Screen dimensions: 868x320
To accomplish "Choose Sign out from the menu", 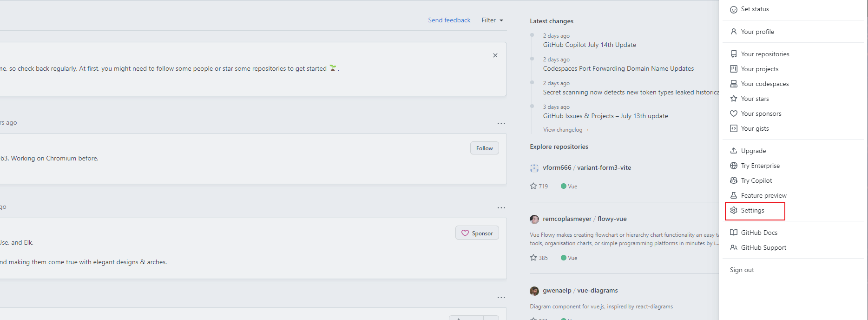I will (742, 270).
